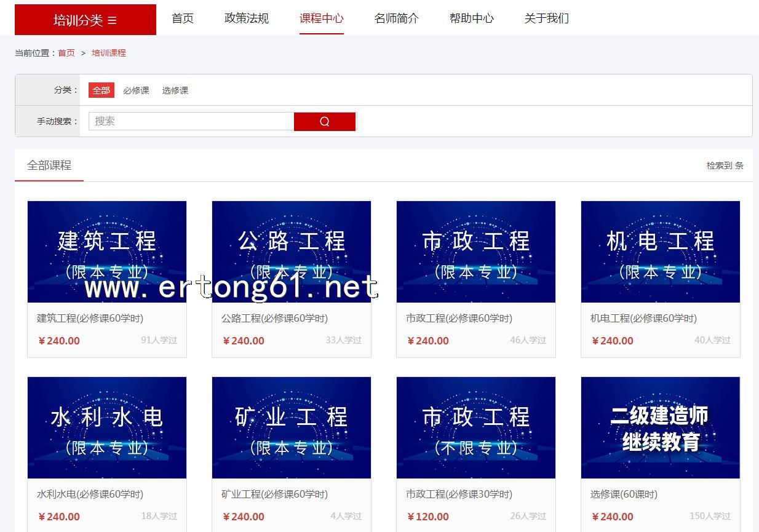759x532 pixels.
Task: Open the 机电工程 course thumbnail
Action: tap(660, 252)
